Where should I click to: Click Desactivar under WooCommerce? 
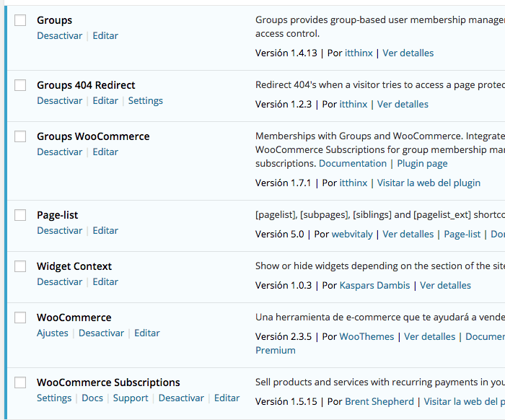[101, 333]
